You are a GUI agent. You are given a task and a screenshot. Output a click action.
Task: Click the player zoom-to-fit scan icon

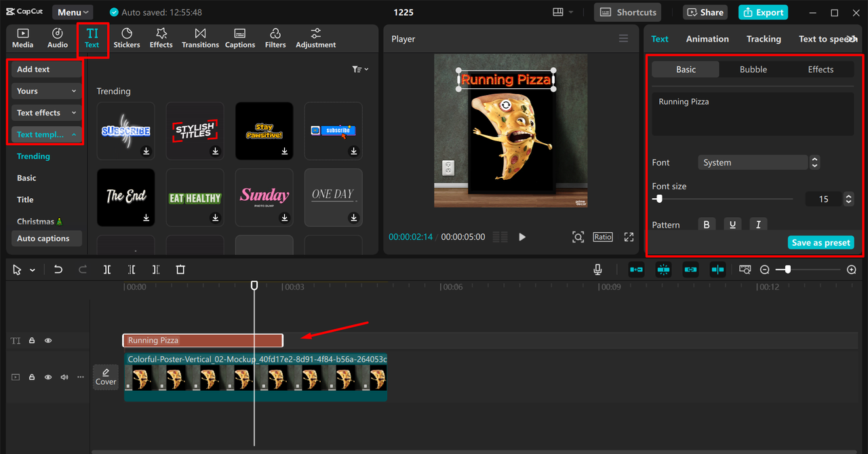point(578,237)
